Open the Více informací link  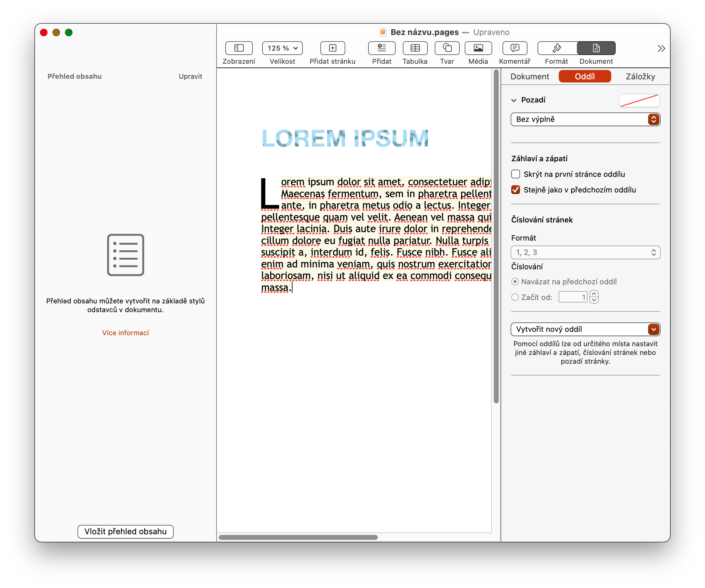point(125,333)
